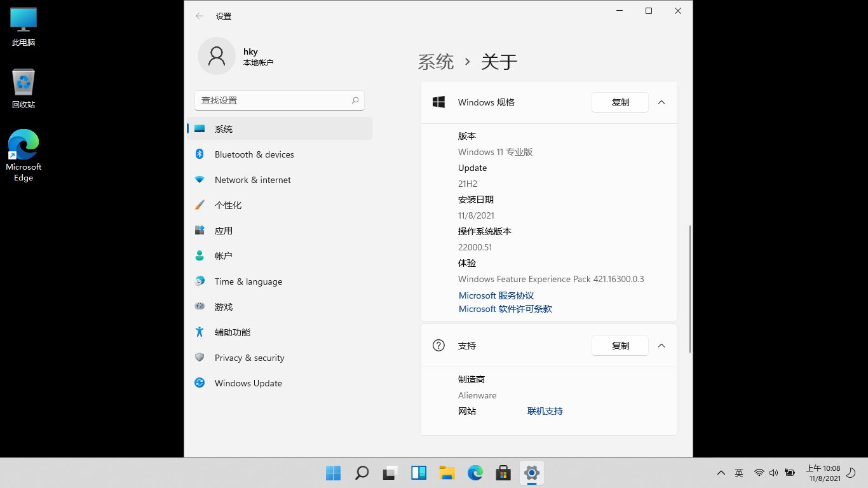868x488 pixels.
Task: Select 系统 in the sidebar
Action: click(x=280, y=128)
